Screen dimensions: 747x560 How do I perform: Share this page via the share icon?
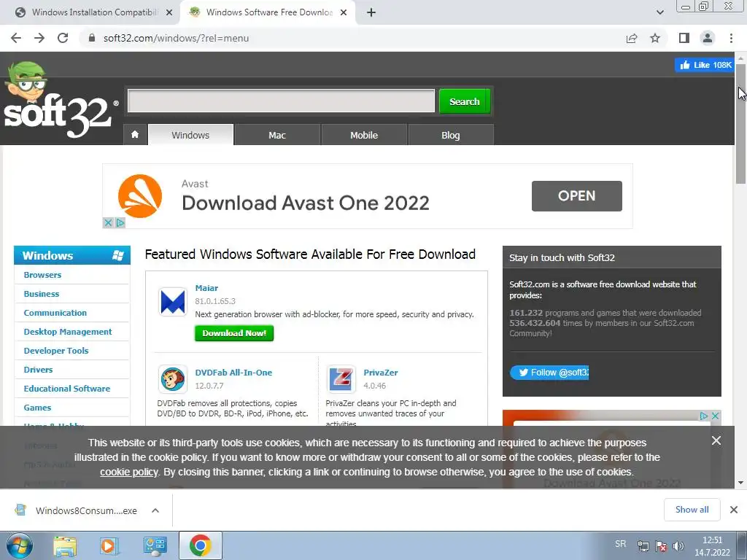[x=632, y=38]
